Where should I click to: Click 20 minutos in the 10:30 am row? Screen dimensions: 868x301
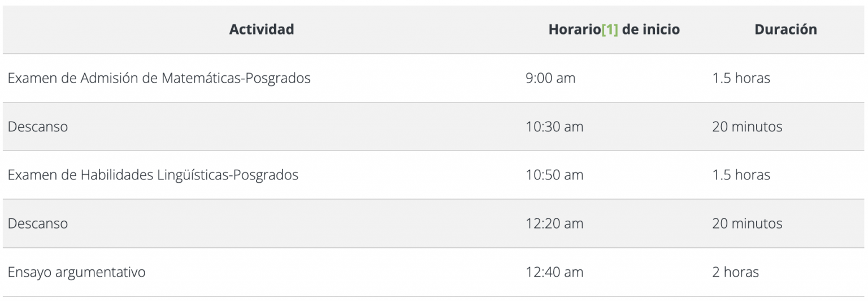[747, 127]
